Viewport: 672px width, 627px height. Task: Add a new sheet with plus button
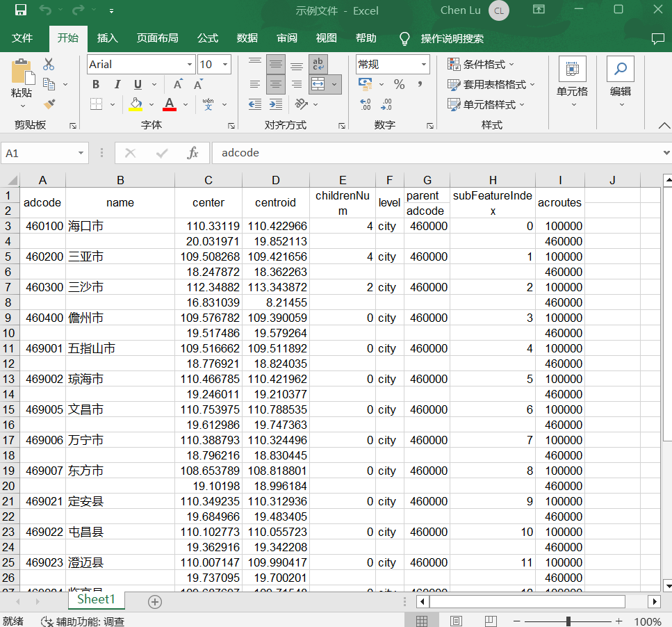click(x=155, y=602)
